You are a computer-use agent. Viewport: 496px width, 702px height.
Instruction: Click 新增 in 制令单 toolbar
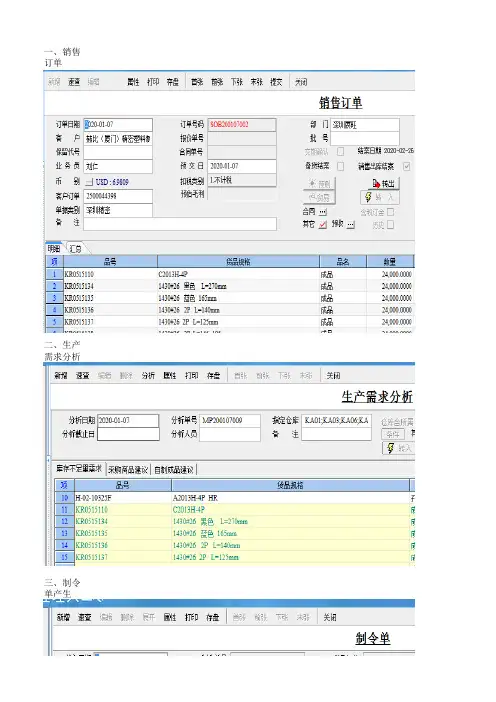click(x=63, y=617)
